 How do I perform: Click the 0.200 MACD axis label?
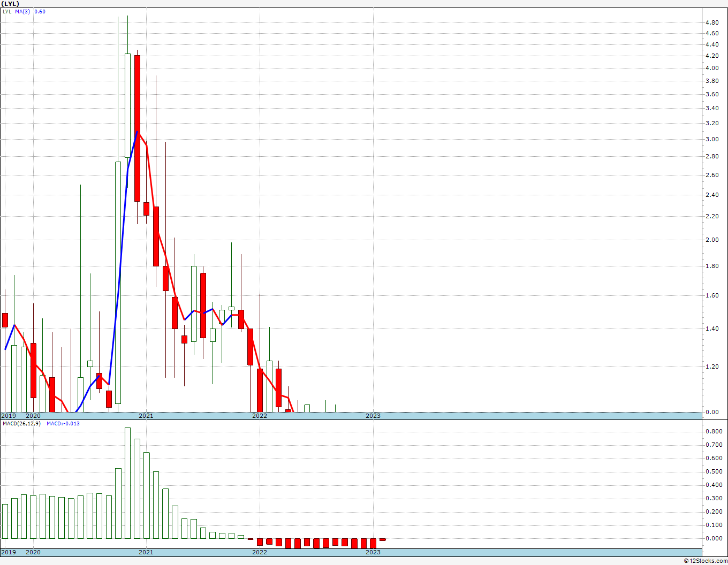point(714,511)
